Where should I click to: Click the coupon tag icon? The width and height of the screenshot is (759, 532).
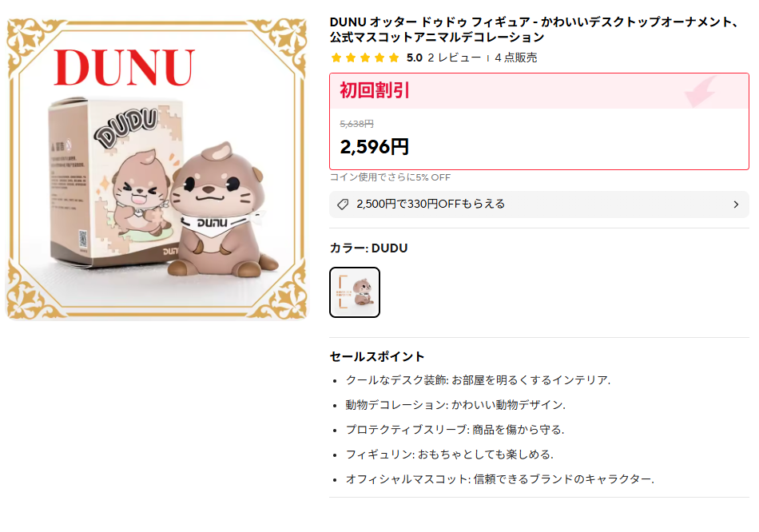[343, 204]
